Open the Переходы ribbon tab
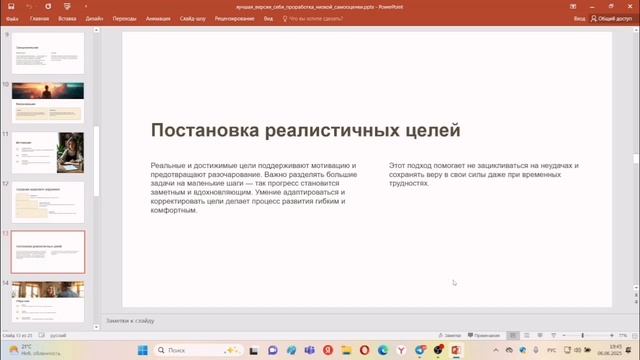Image resolution: width=640 pixels, height=360 pixels. pyautogui.click(x=124, y=19)
